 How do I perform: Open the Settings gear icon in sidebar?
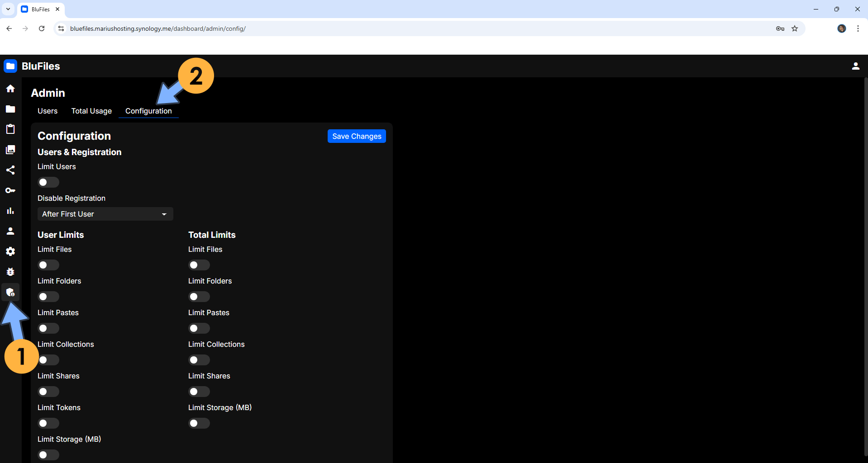pos(10,251)
